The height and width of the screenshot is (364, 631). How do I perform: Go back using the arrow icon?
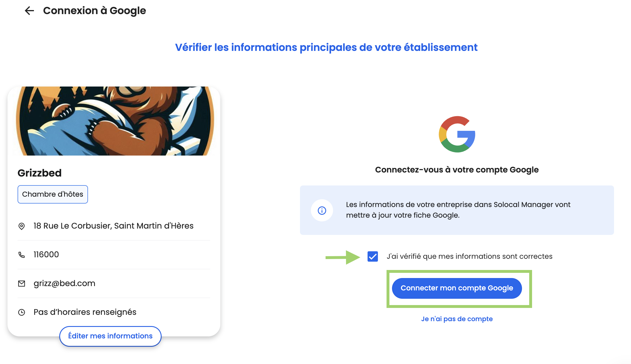29,11
